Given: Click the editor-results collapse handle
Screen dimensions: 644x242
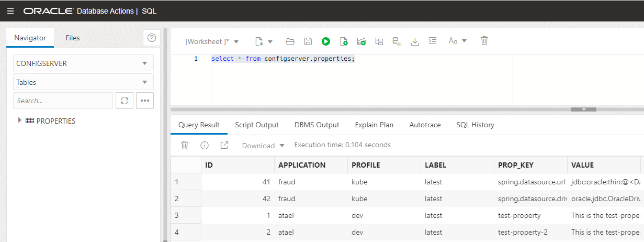Looking at the screenshot, I should click(x=584, y=109).
